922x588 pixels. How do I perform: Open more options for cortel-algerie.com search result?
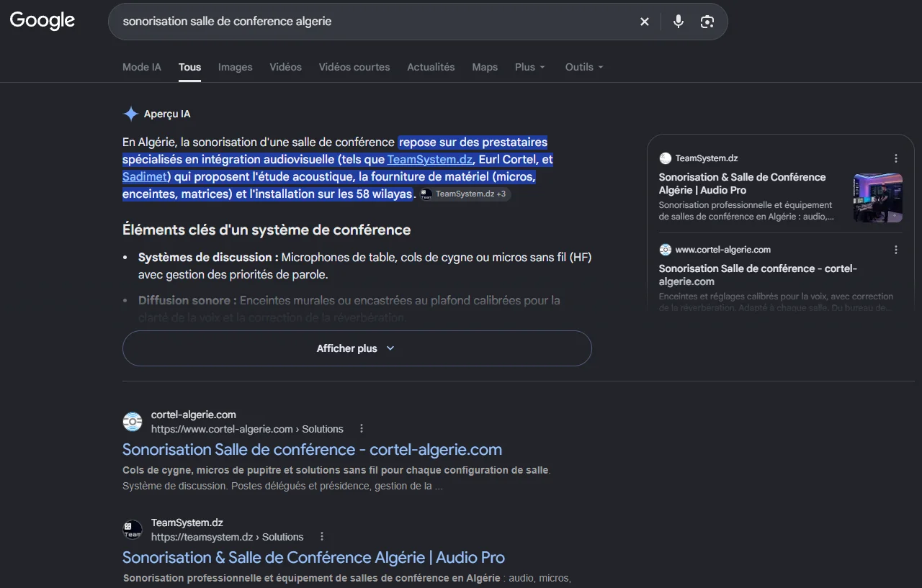pyautogui.click(x=362, y=429)
